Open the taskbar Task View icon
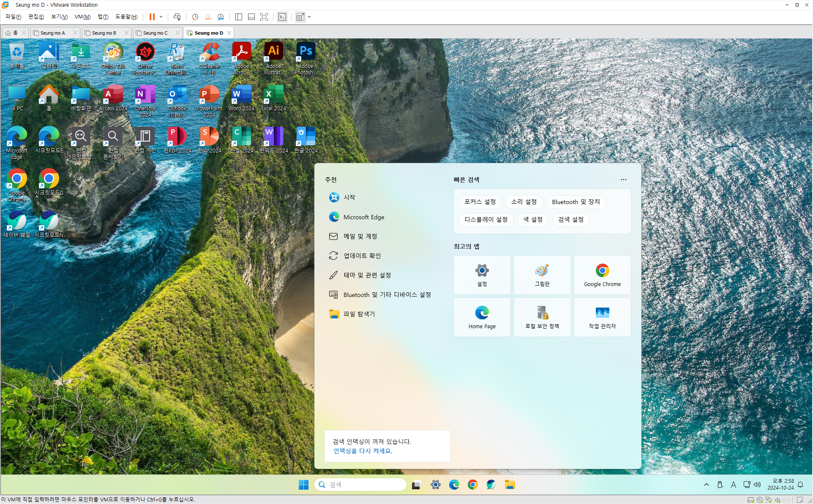This screenshot has width=813, height=504. pos(417,485)
